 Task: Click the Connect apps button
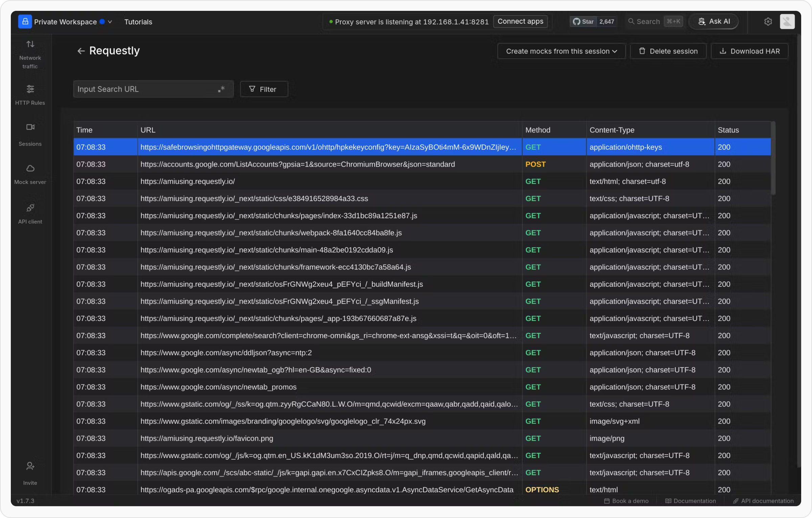520,21
